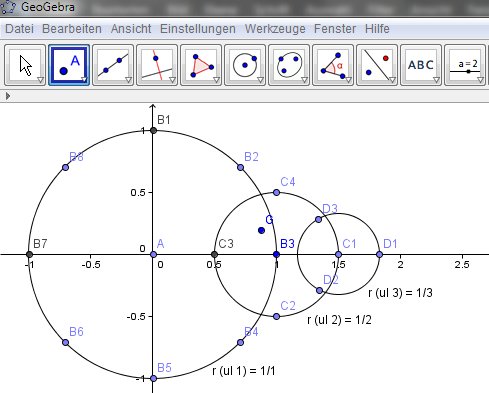
Task: Click the text label r (ul 3) = 1/3
Action: pos(400,293)
